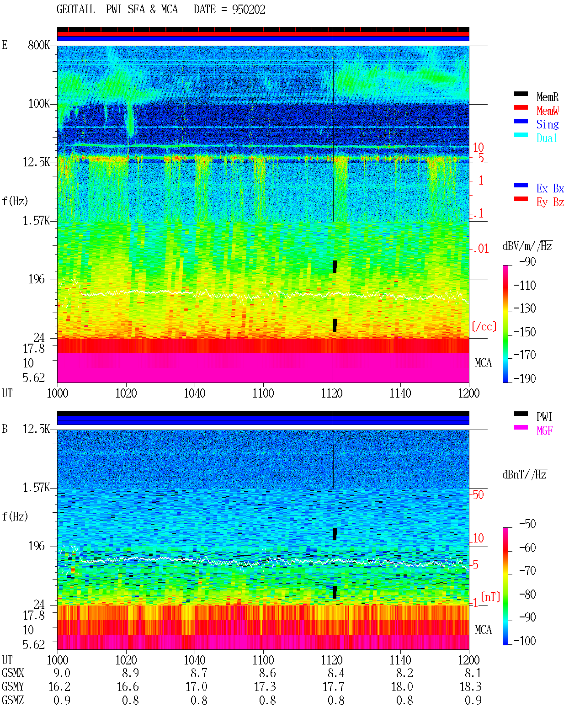Click the GSMX value 9.0
The width and height of the screenshot is (585, 728).
(x=62, y=673)
